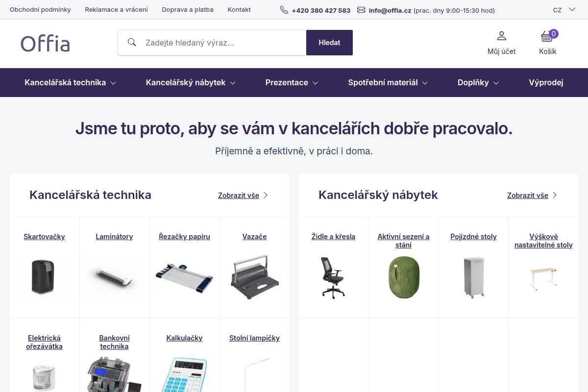Open Obchodní podmínky in the top bar
This screenshot has height=392, width=588.
click(x=40, y=10)
